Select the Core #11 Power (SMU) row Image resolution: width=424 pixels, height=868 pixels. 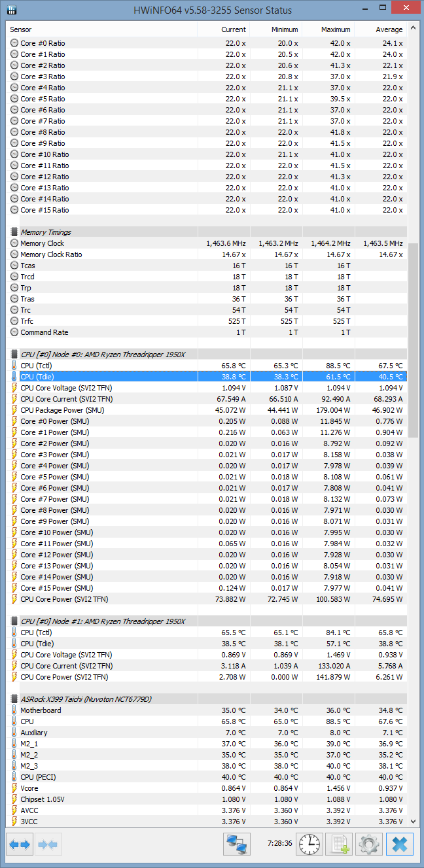click(x=207, y=544)
